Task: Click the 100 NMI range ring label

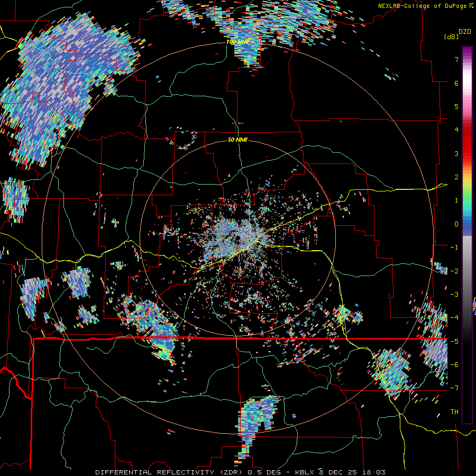Action: (x=237, y=42)
